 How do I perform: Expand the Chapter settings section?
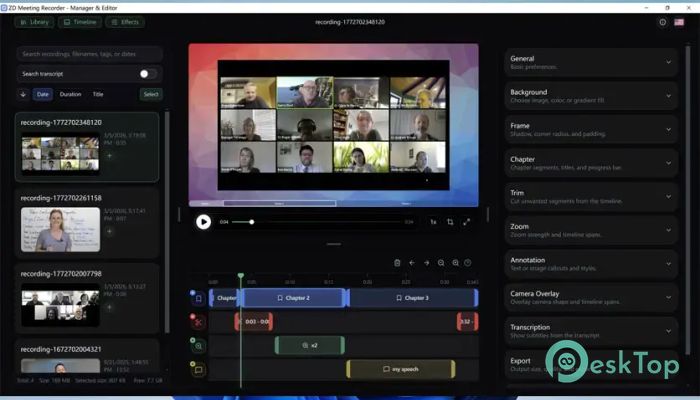tap(591, 163)
